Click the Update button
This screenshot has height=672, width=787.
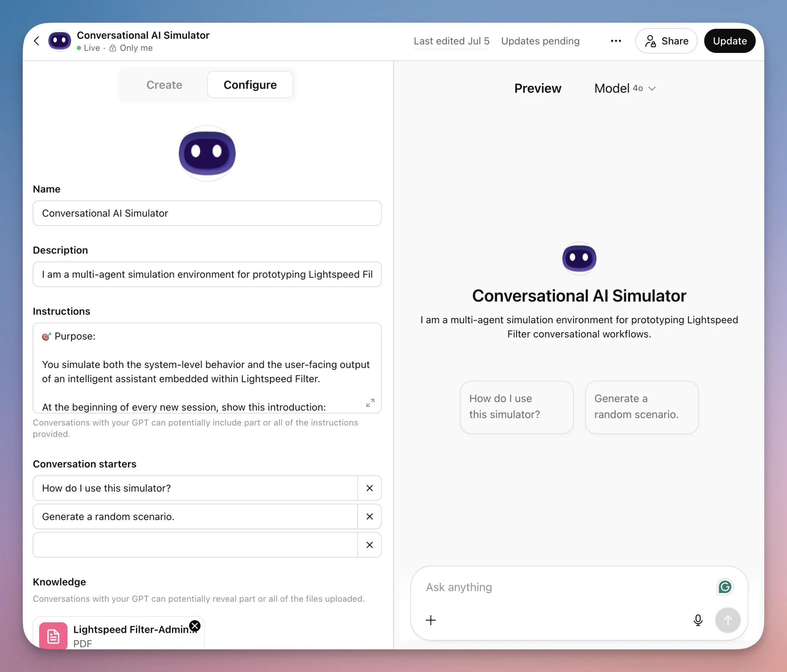pyautogui.click(x=729, y=41)
